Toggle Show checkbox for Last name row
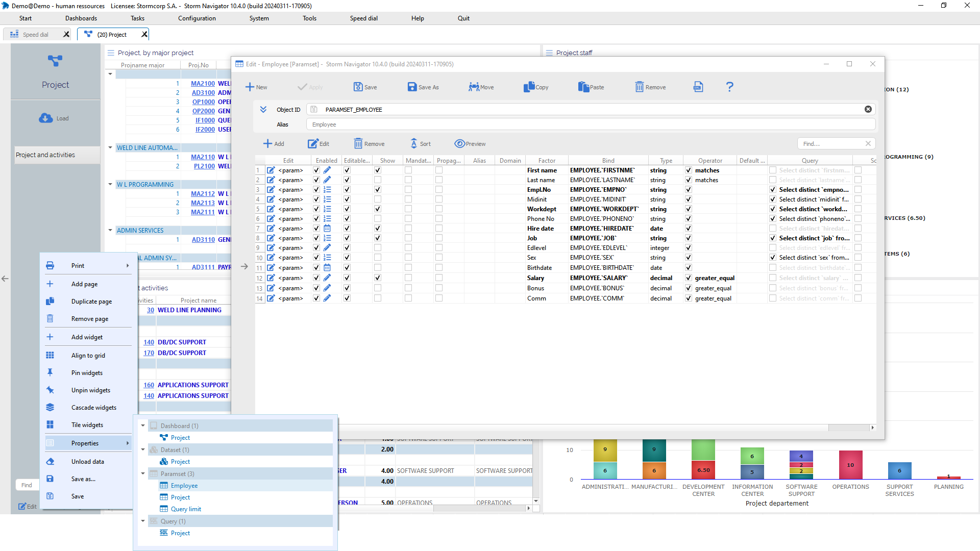 pyautogui.click(x=378, y=180)
